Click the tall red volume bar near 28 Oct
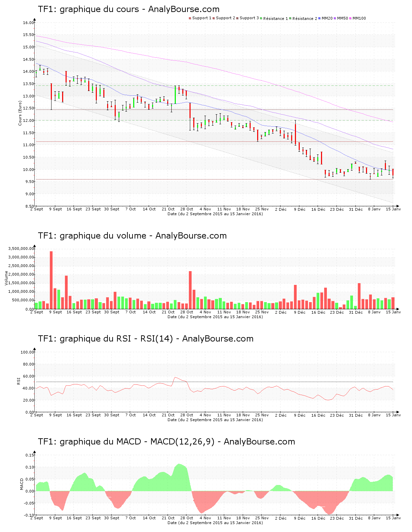412x532 pixels. click(190, 290)
